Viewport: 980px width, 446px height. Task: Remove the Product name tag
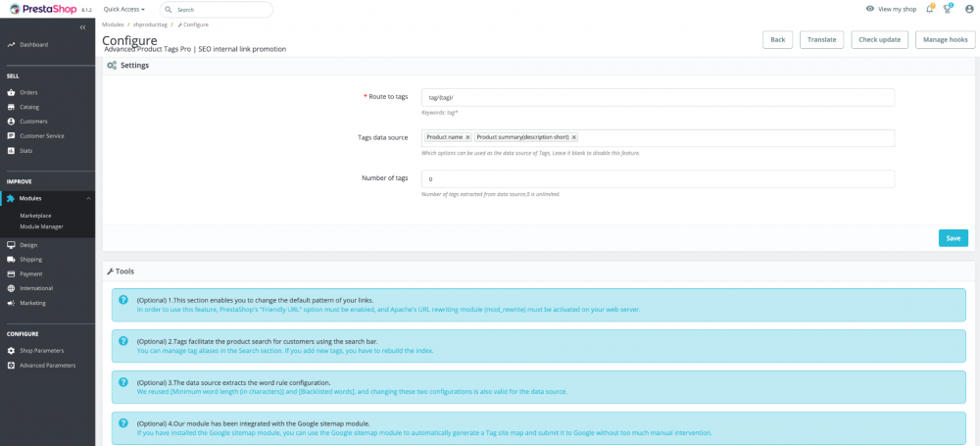467,137
